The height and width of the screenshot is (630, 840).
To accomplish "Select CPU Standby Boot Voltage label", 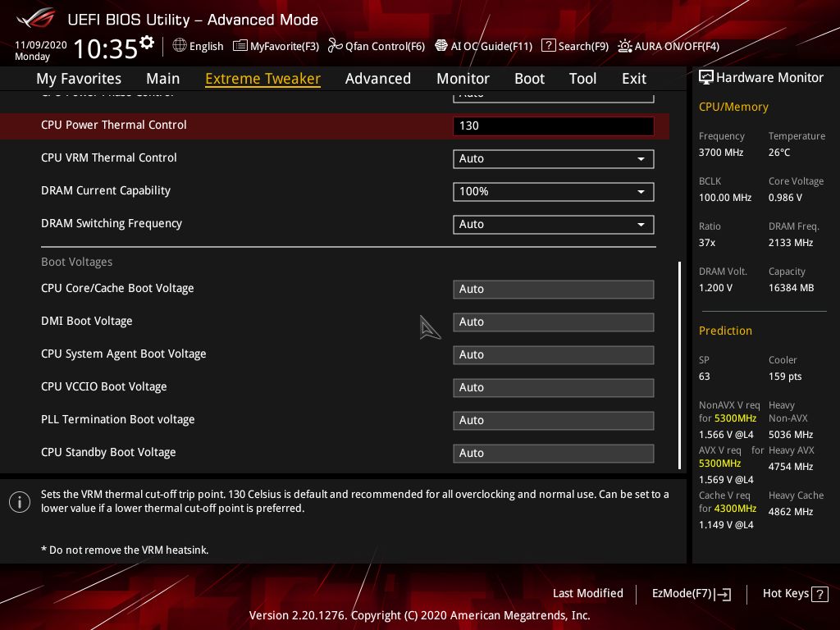I will coord(108,452).
